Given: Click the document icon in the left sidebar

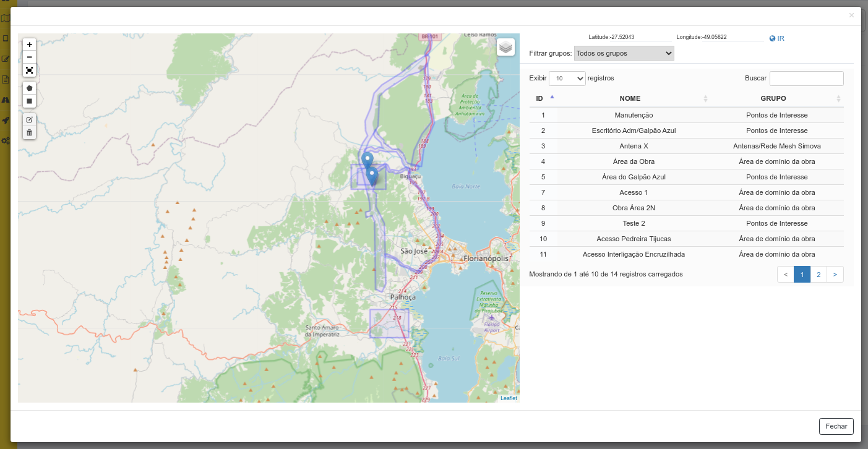Looking at the screenshot, I should [x=5, y=79].
